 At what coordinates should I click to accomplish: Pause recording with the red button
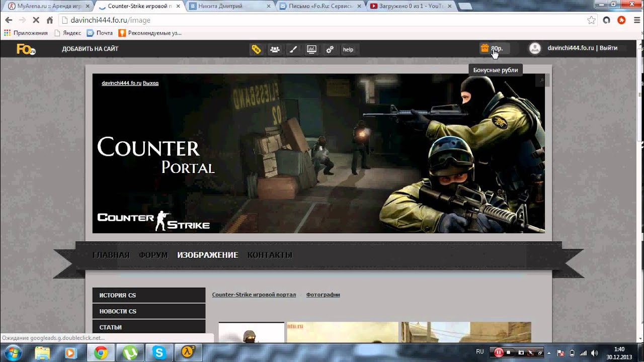pos(499,352)
